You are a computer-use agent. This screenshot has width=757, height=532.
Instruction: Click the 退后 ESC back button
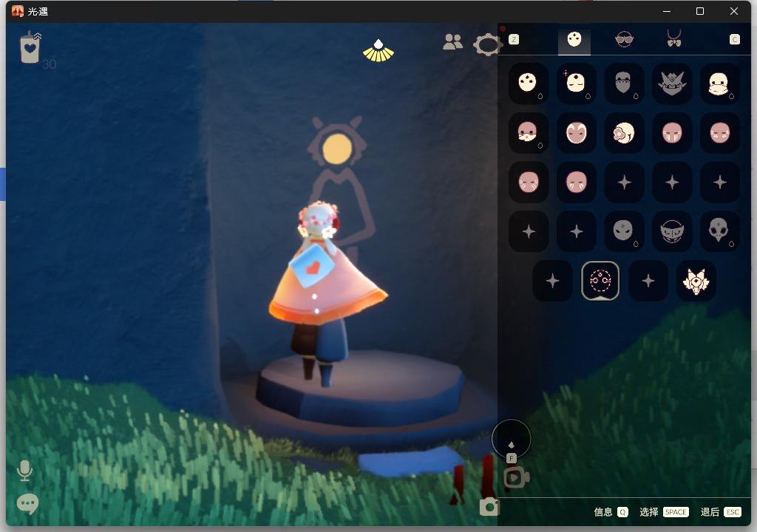tap(721, 512)
